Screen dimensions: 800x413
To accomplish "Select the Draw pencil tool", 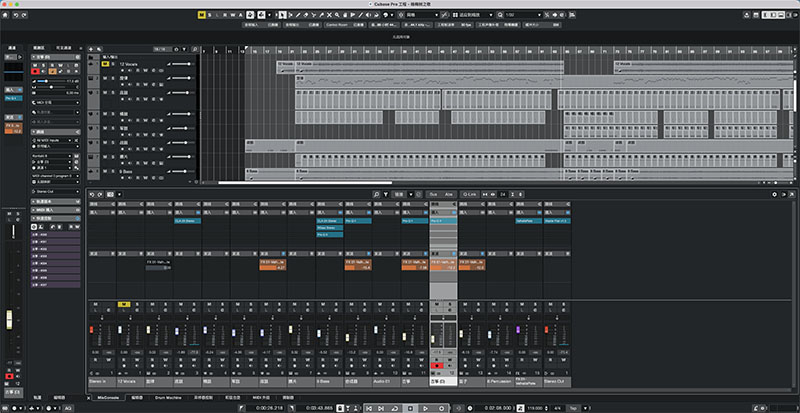I will pos(298,15).
